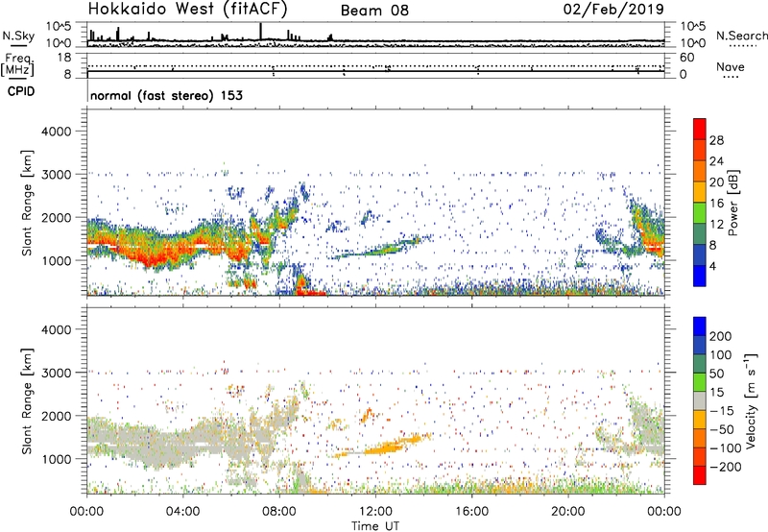
Task: Select the 'Freq. [MHz]' axis label
Action: coord(17,65)
